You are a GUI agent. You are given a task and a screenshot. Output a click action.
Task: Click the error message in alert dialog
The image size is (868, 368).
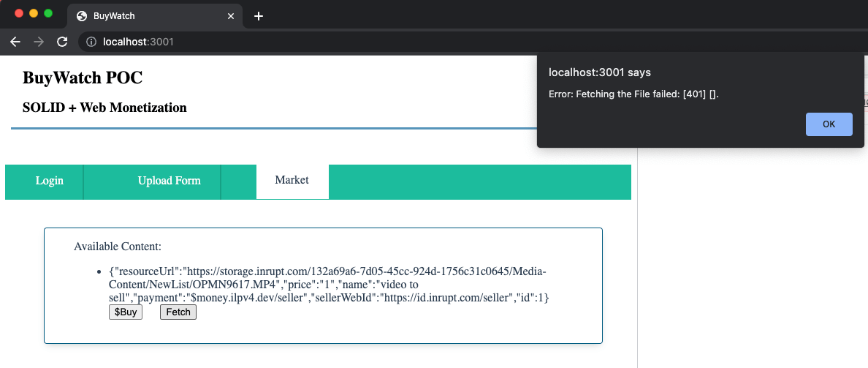(x=634, y=94)
